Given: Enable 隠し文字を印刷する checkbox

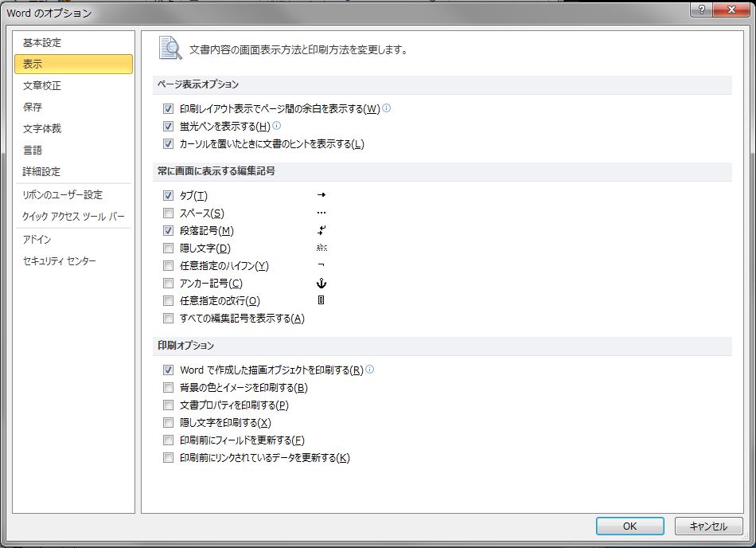Looking at the screenshot, I should pos(168,423).
